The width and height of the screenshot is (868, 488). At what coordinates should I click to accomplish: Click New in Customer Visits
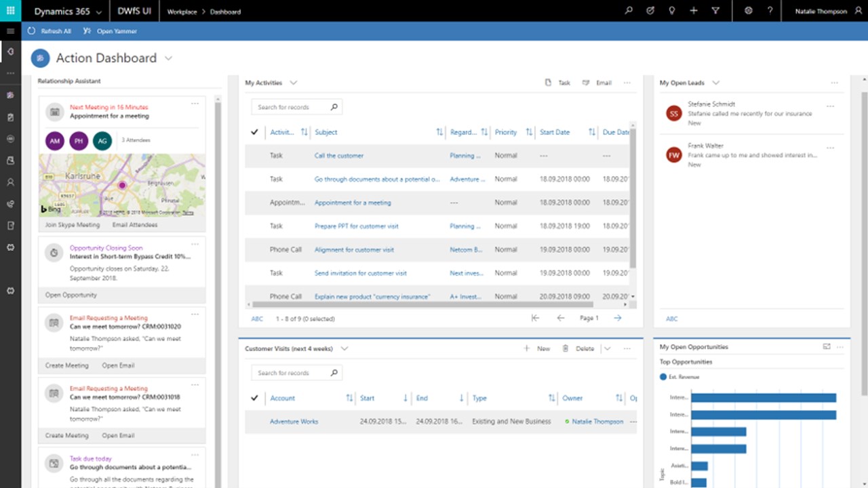(x=536, y=348)
